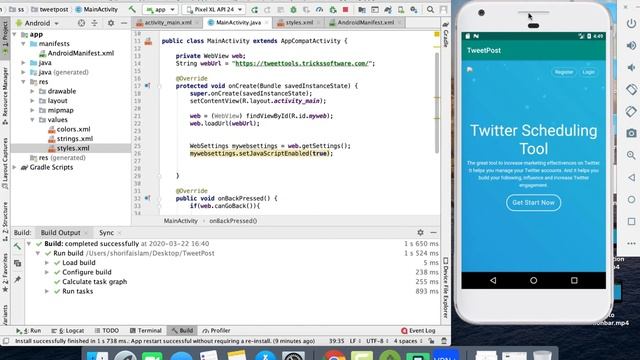Tap the phone's Recents square button
The width and height of the screenshot is (640, 360).
click(x=574, y=280)
